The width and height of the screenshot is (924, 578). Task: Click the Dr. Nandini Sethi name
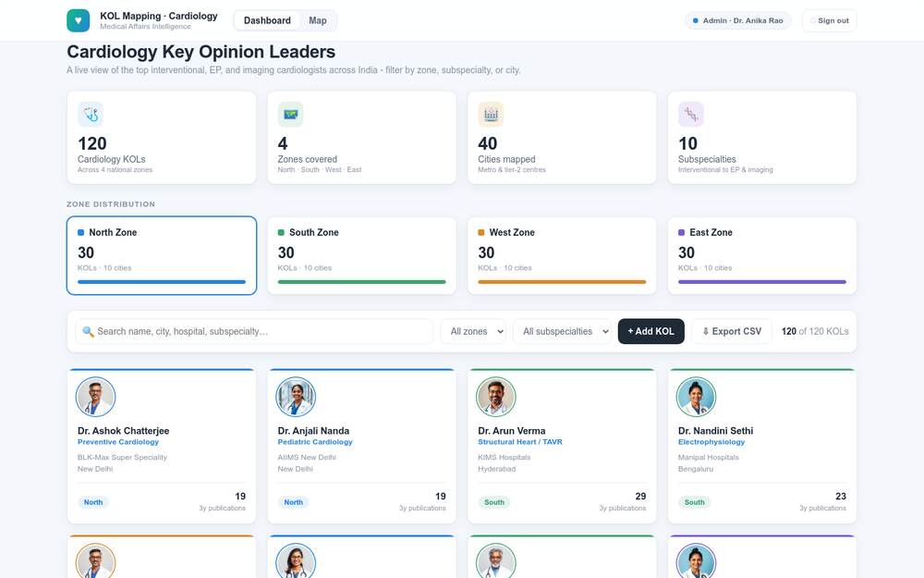coord(715,431)
